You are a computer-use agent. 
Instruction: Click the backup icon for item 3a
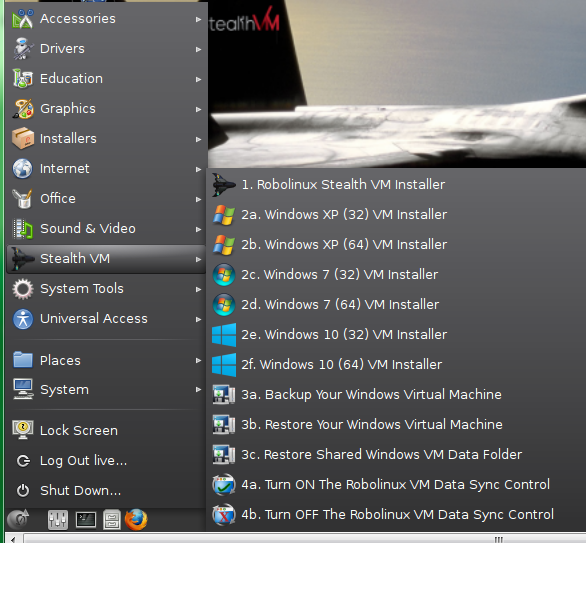coord(224,395)
